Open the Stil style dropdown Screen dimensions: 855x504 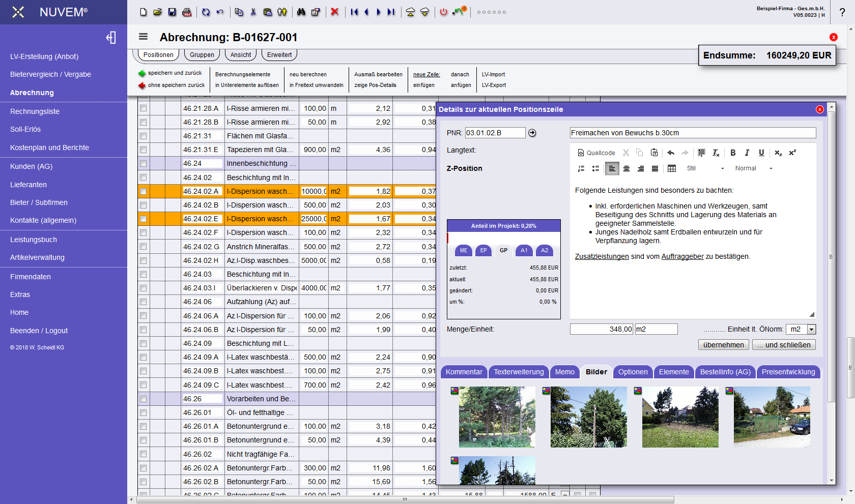pyautogui.click(x=705, y=168)
